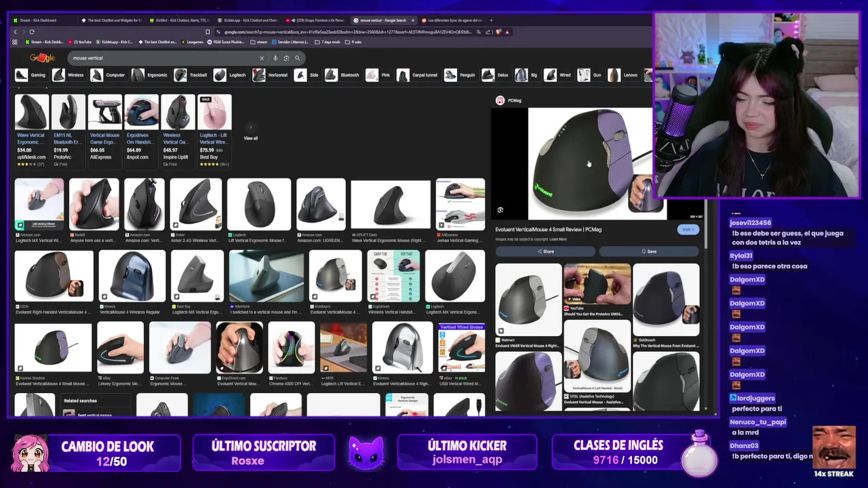Click the Brave shield icon in address bar
Viewport: 868px width, 488px height.
[x=498, y=32]
